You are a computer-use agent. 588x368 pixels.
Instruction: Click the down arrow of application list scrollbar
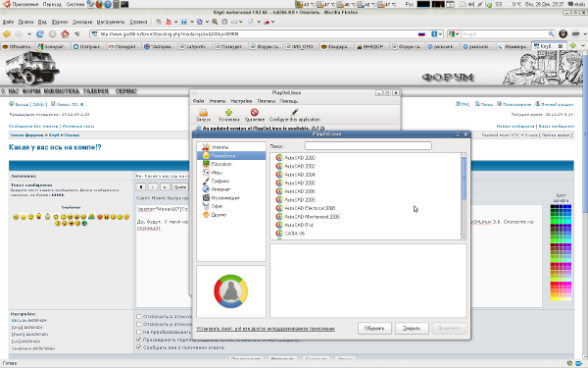pyautogui.click(x=464, y=237)
